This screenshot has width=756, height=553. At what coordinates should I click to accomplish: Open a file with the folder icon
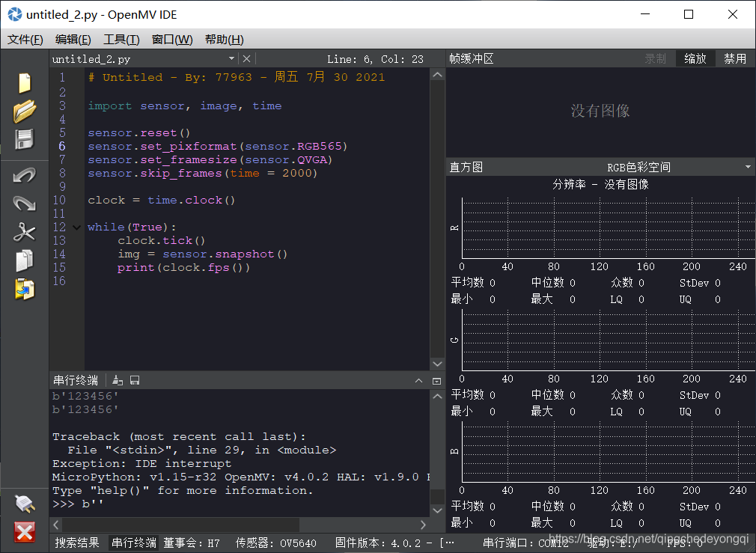click(x=24, y=111)
